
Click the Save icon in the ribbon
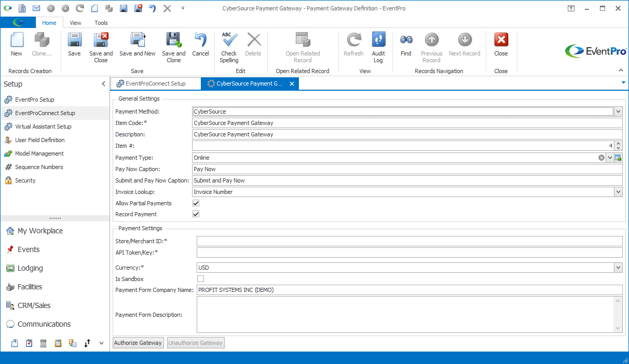pyautogui.click(x=74, y=44)
